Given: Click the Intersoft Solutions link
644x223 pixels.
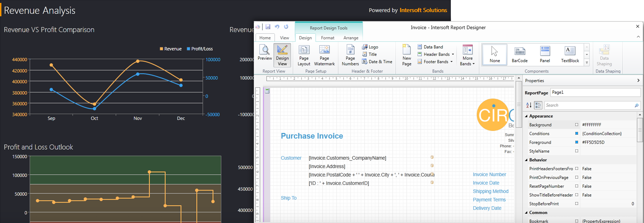Looking at the screenshot, I should (x=423, y=10).
